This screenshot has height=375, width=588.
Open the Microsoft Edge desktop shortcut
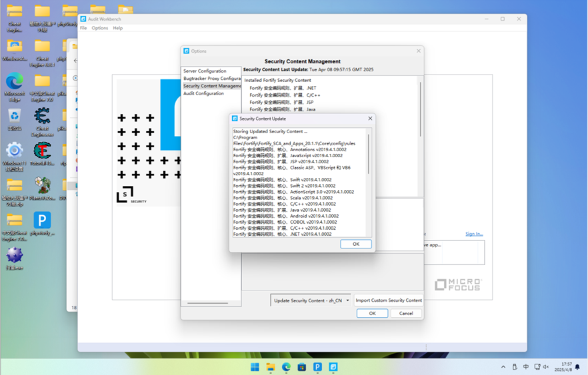click(15, 87)
